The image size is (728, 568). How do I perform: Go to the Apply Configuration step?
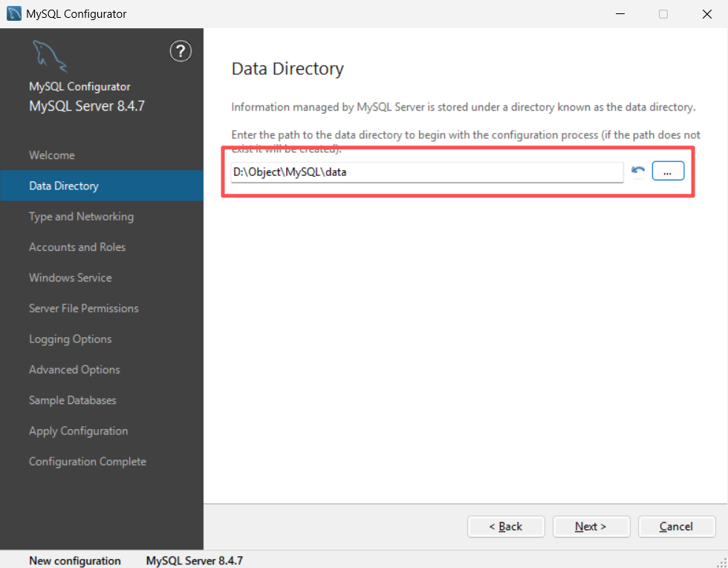(79, 431)
